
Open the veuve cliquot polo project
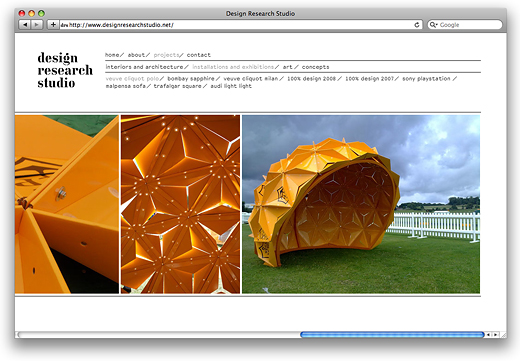[x=132, y=79]
